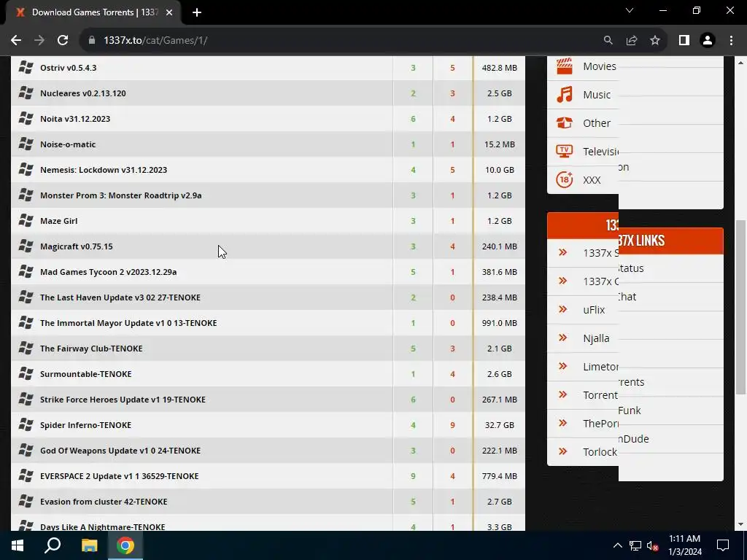The height and width of the screenshot is (560, 747).
Task: Bookmark this page with star icon
Action: [655, 41]
